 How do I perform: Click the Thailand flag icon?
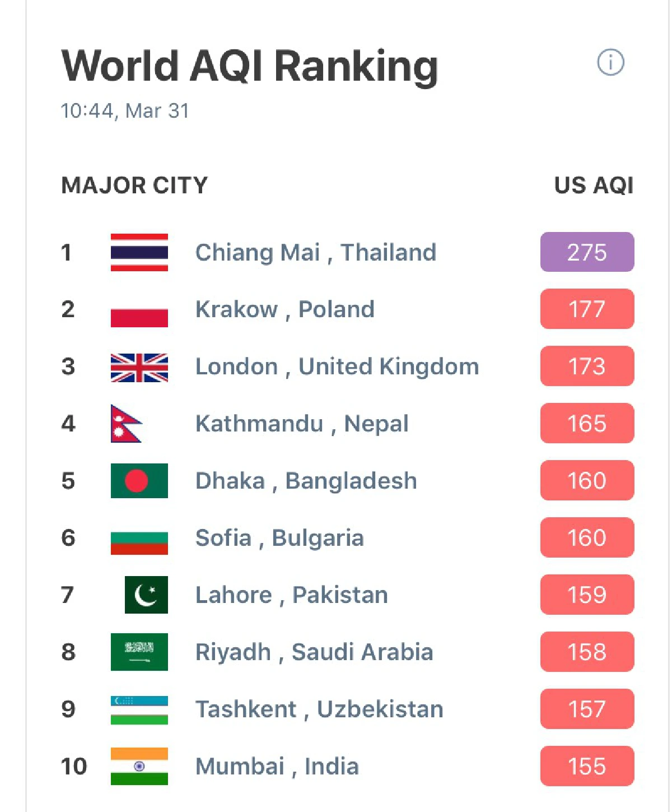point(139,252)
